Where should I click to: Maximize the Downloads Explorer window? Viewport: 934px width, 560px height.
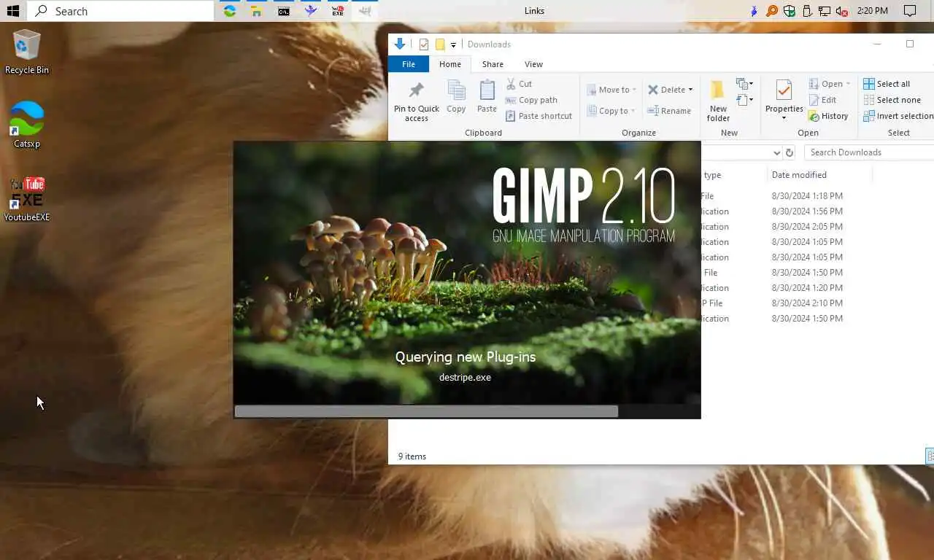point(910,44)
